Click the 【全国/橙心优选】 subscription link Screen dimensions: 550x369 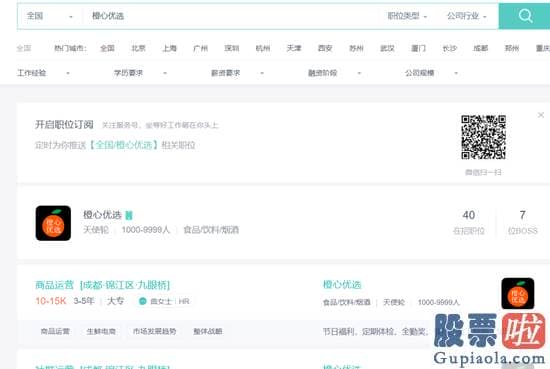tap(123, 145)
